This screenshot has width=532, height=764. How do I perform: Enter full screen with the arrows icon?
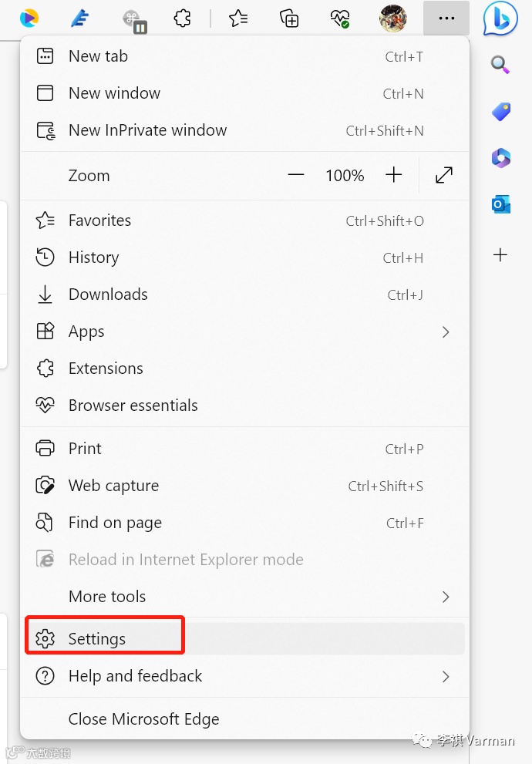click(x=444, y=175)
